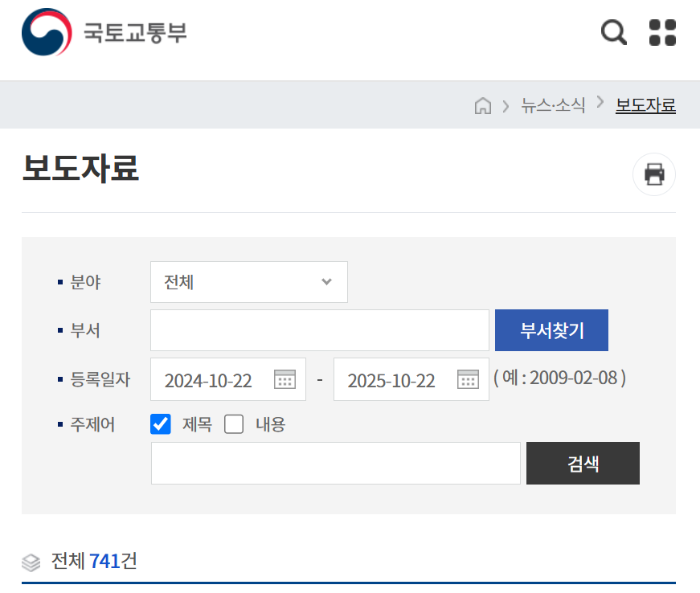Click inside the 부서 department input field

click(319, 329)
